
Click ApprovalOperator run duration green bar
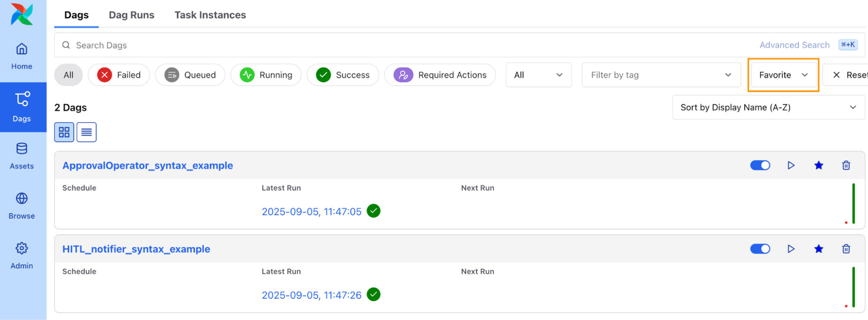853,203
